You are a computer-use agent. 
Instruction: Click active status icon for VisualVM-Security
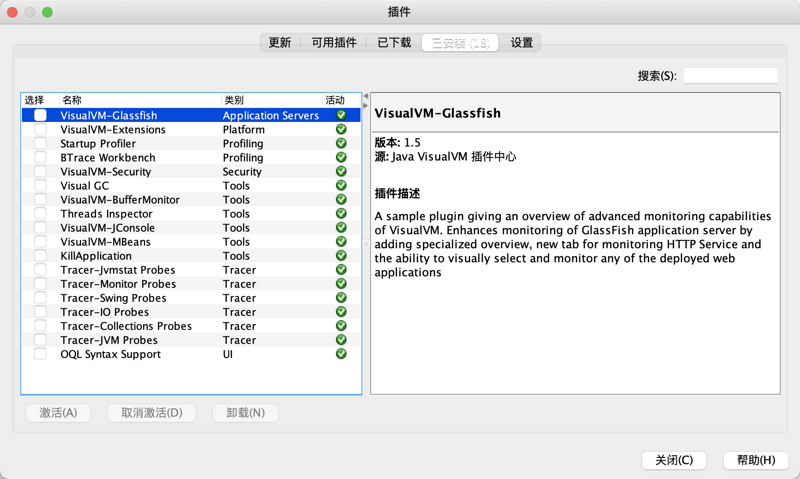(x=341, y=171)
